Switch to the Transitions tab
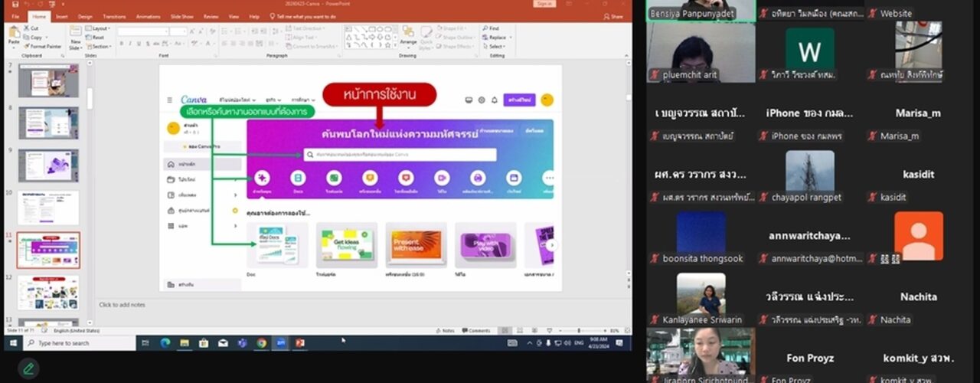980x383 pixels. 114,16
